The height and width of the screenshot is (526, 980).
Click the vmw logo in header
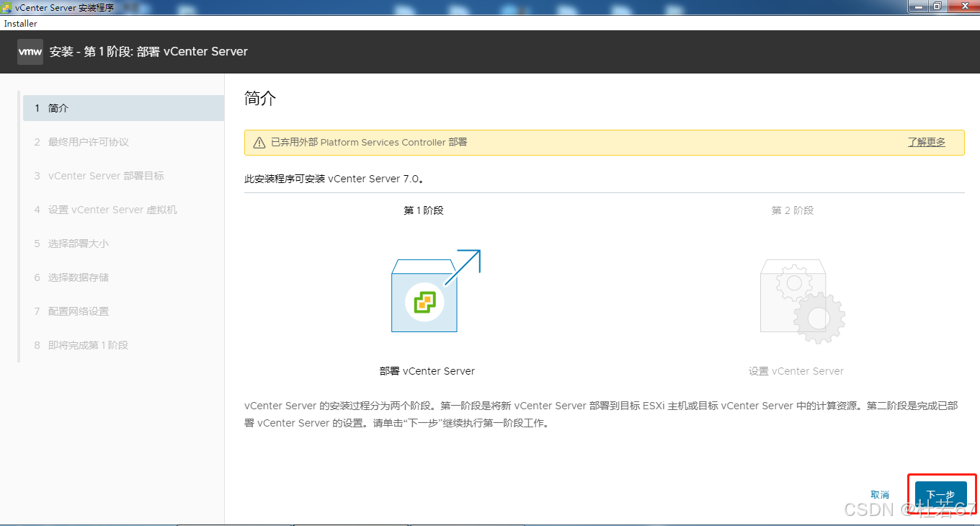[30, 52]
